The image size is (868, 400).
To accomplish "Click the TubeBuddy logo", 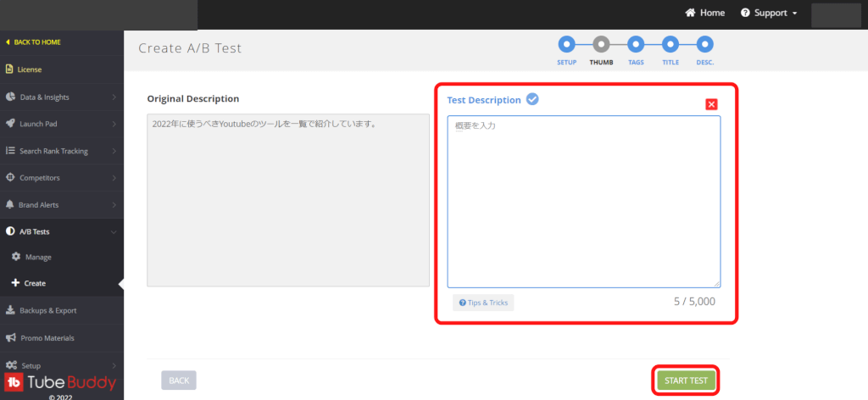I will point(61,383).
